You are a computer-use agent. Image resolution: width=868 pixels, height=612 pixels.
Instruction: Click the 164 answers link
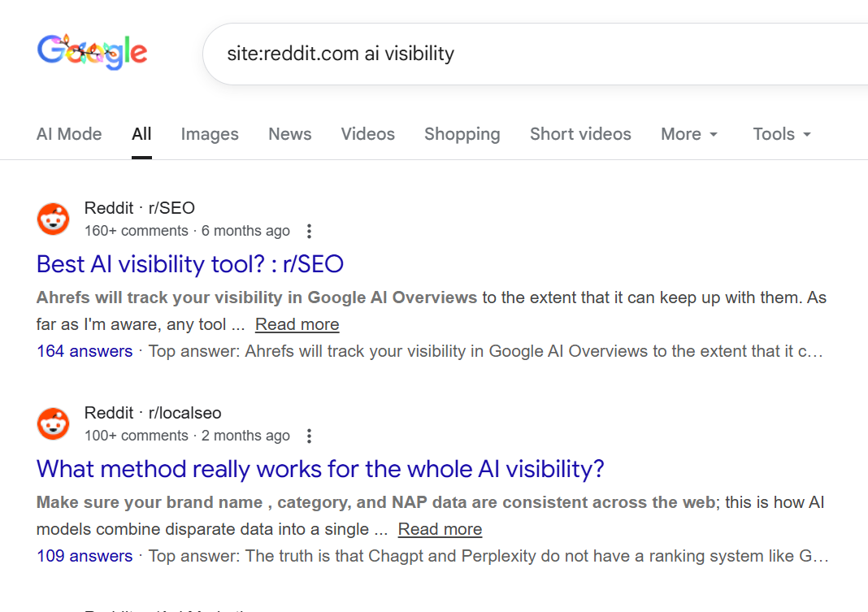(85, 350)
